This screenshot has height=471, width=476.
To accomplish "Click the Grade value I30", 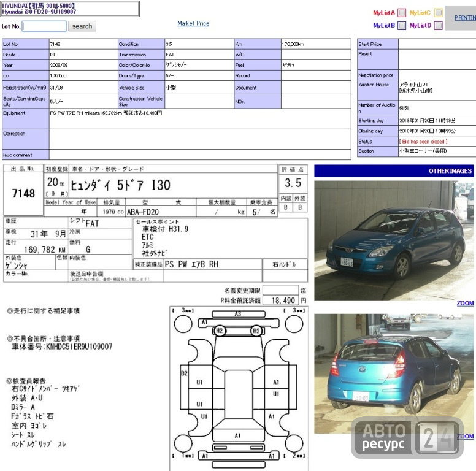I will tap(53, 55).
